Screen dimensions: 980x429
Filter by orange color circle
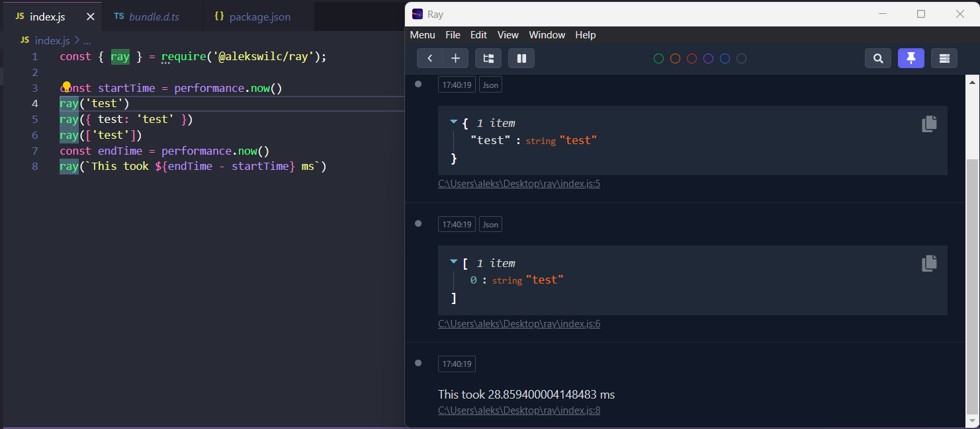pyautogui.click(x=675, y=59)
